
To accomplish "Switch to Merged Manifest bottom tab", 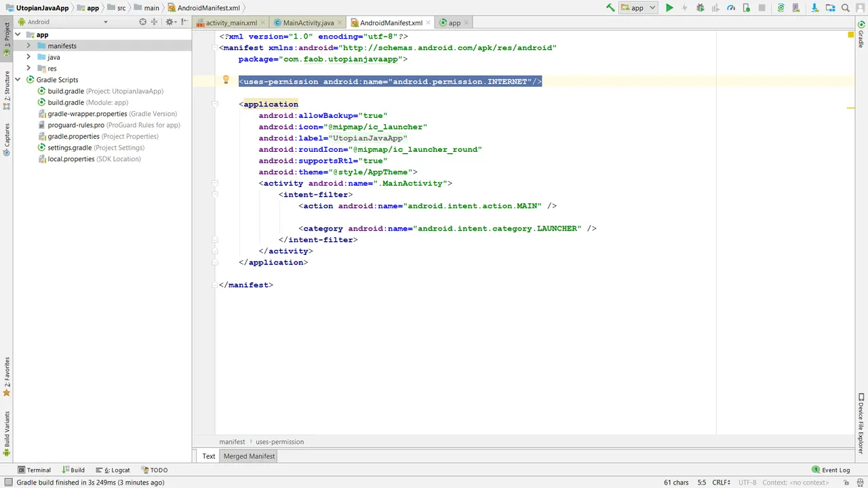I will [249, 456].
